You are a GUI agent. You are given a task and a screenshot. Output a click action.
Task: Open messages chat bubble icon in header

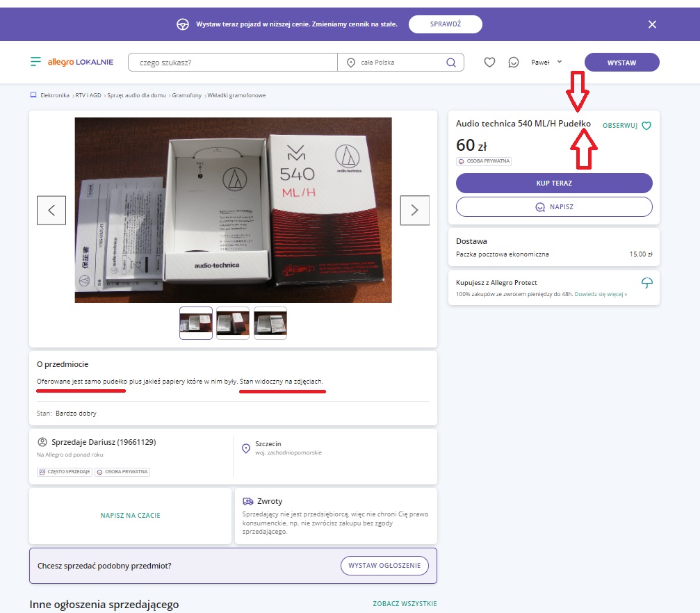coord(514,63)
